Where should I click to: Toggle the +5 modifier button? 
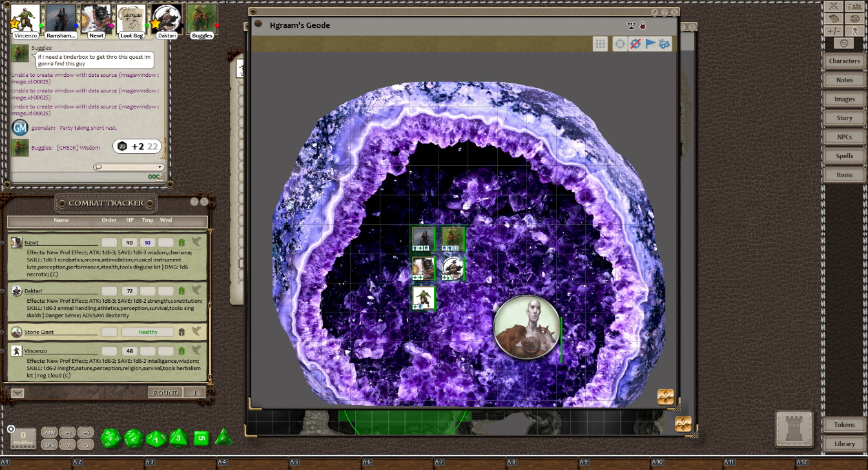click(86, 433)
